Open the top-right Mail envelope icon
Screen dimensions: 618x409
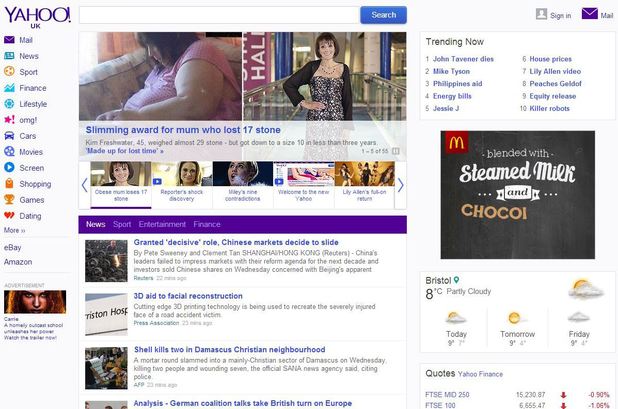click(x=590, y=14)
